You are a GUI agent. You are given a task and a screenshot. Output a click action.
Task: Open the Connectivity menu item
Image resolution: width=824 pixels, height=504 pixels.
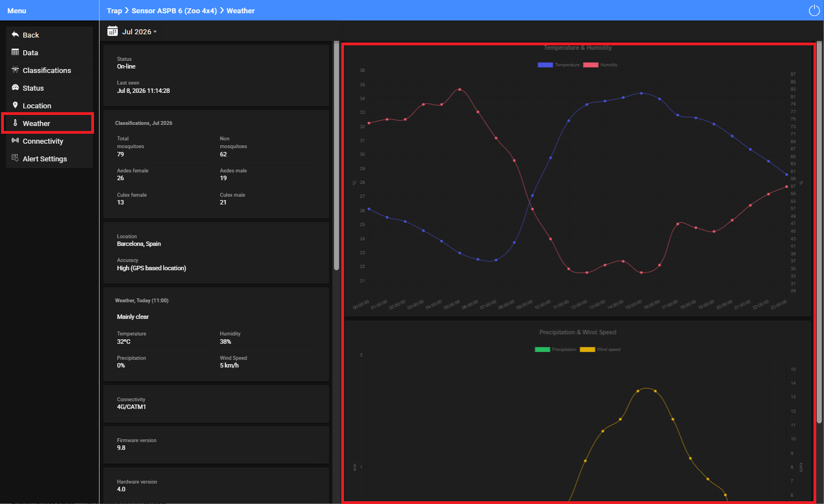49,141
